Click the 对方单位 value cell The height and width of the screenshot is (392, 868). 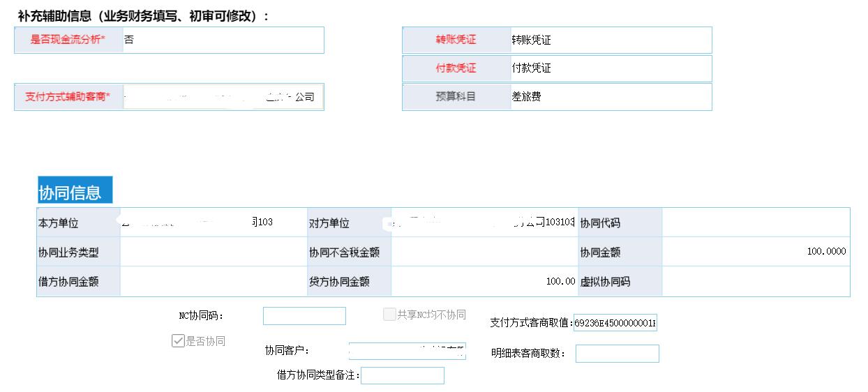484,223
